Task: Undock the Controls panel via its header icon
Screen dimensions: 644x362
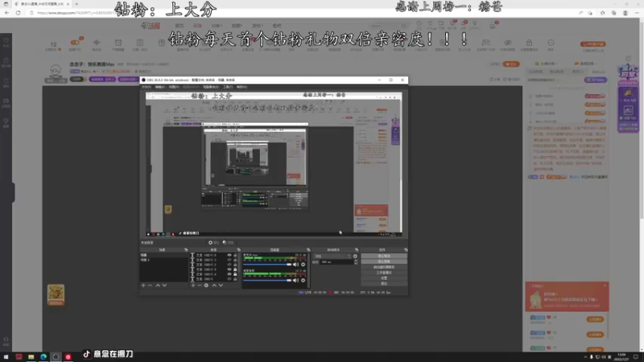Action: click(406, 249)
